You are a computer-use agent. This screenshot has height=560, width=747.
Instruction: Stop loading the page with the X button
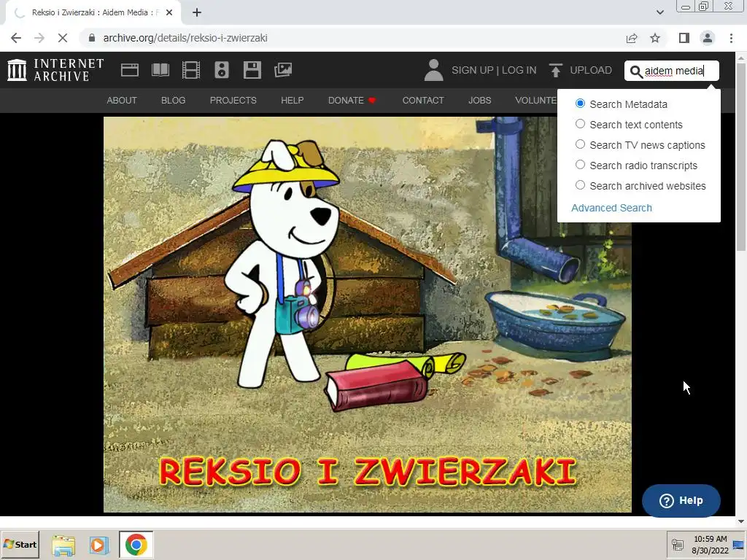pos(63,38)
